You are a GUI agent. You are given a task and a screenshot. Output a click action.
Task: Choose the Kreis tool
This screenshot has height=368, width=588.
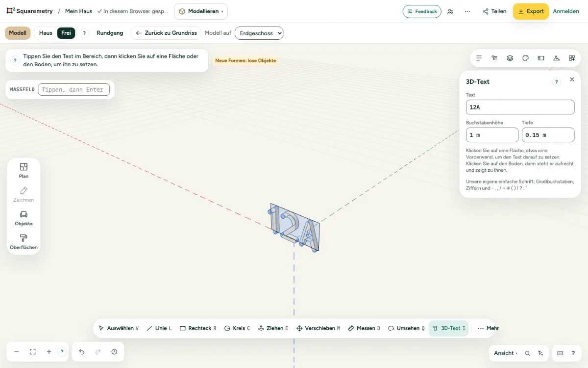(x=237, y=328)
